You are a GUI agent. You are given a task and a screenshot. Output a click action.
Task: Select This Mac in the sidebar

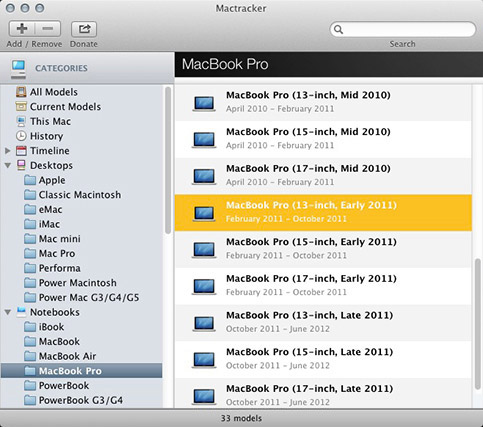(x=81, y=121)
